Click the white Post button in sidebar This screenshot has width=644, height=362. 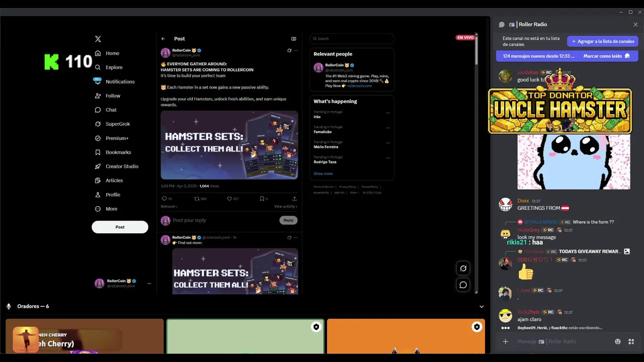click(x=120, y=227)
